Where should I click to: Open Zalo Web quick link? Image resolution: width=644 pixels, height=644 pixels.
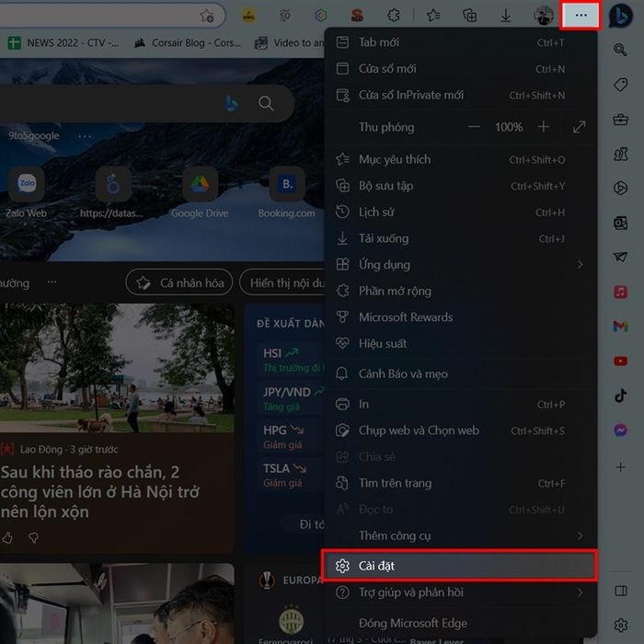[27, 192]
